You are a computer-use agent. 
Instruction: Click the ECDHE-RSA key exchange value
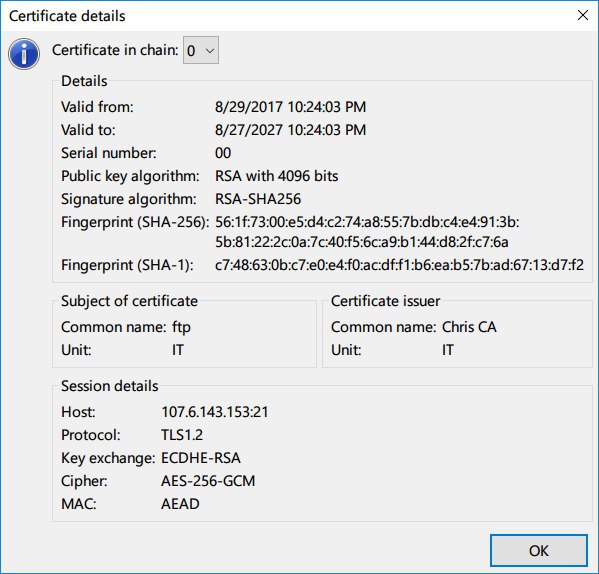coord(201,458)
